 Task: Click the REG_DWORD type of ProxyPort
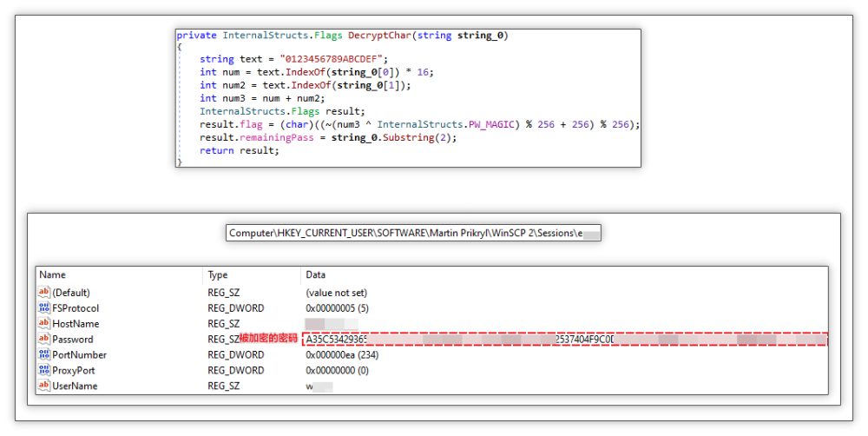235,371
